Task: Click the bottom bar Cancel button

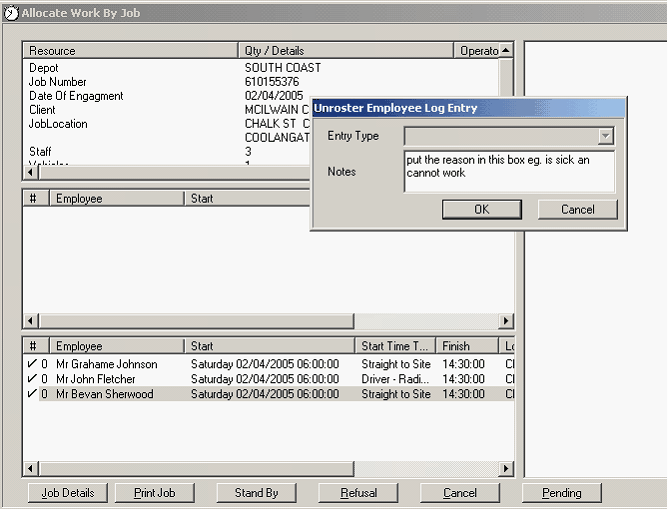Action: pyautogui.click(x=460, y=493)
